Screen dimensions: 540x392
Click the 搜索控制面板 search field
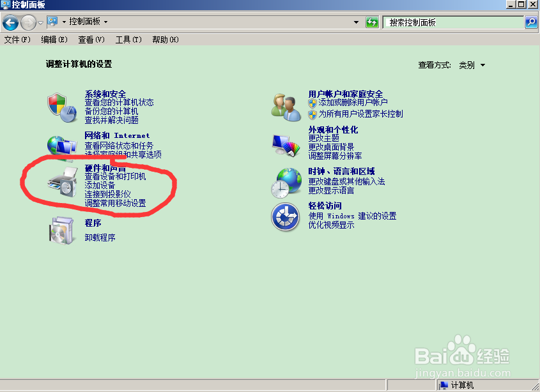[x=453, y=23]
